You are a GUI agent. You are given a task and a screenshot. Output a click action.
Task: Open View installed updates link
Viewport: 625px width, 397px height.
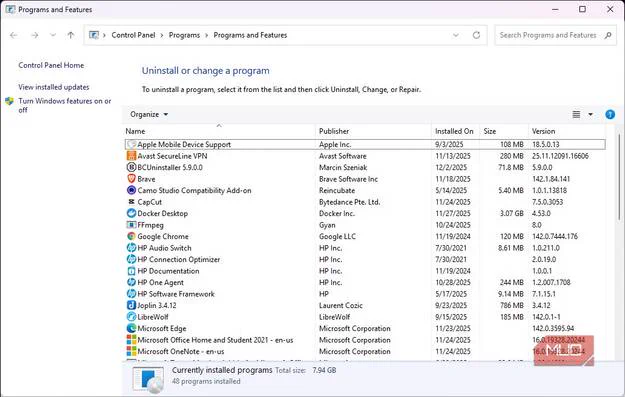54,87
